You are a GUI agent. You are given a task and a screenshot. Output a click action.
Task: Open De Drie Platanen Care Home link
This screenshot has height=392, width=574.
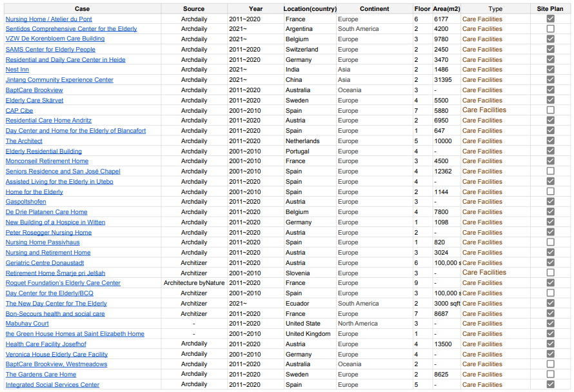click(46, 212)
